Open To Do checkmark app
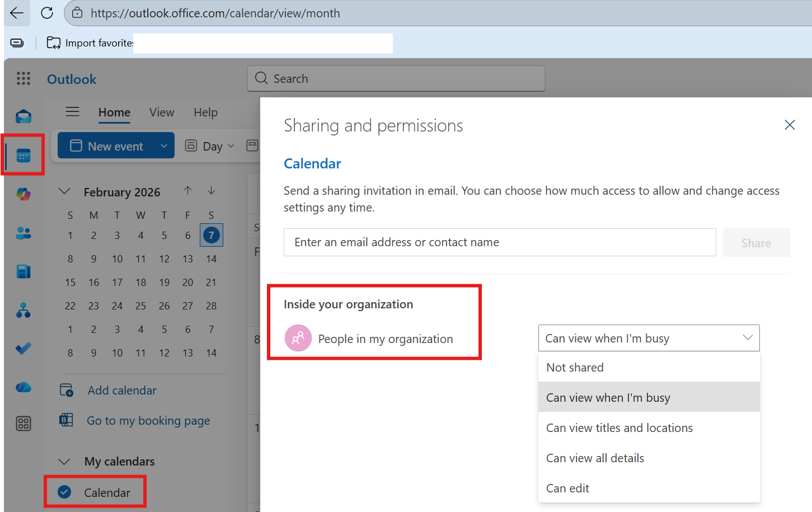 (24, 348)
